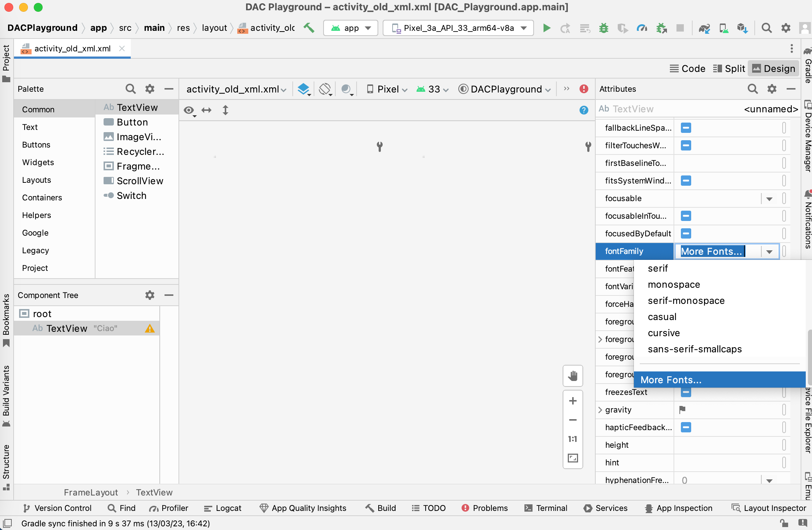The image size is (812, 530).
Task: Switch to Code view tab
Action: (688, 68)
